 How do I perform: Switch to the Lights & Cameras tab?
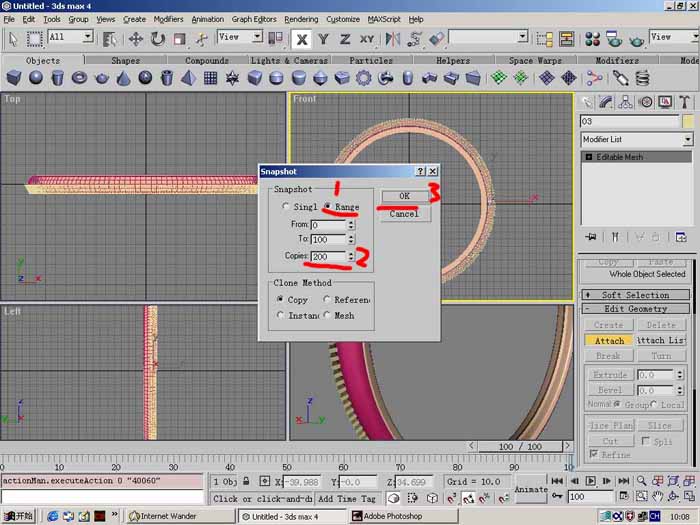(x=289, y=60)
